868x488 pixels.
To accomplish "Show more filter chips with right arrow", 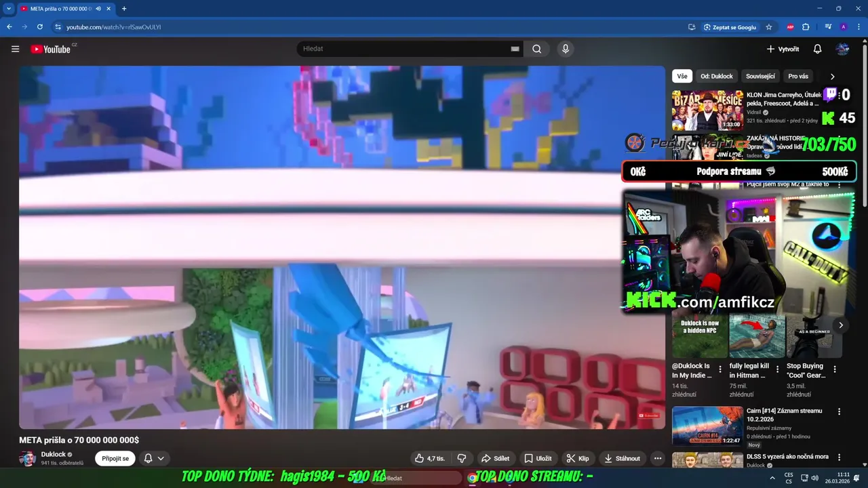I will tap(832, 77).
